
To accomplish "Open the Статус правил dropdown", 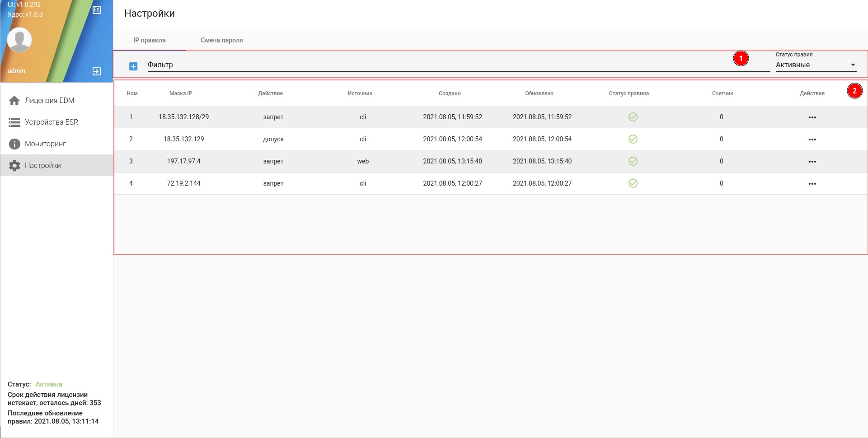I will pyautogui.click(x=815, y=65).
